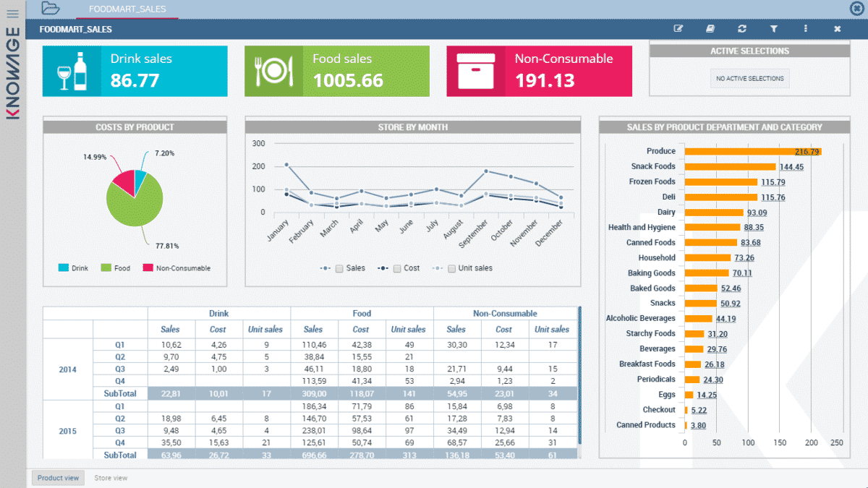Refresh the dashboard with the reload icon
The height and width of the screenshot is (488, 868).
tap(742, 29)
